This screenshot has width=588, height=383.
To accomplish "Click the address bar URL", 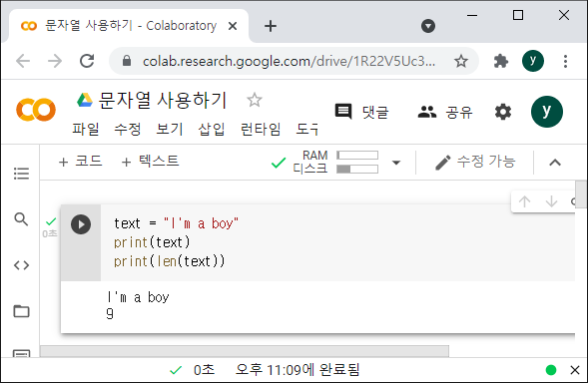I will [289, 61].
